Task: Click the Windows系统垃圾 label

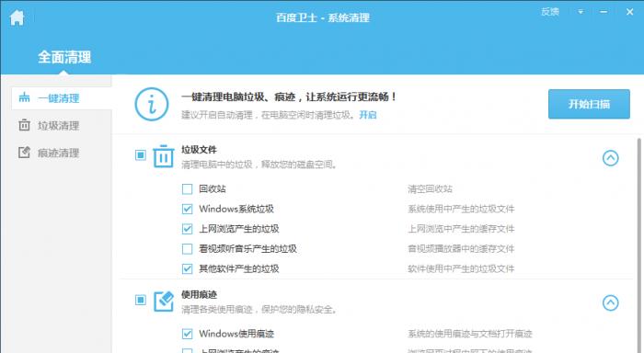Action: pyautogui.click(x=236, y=209)
